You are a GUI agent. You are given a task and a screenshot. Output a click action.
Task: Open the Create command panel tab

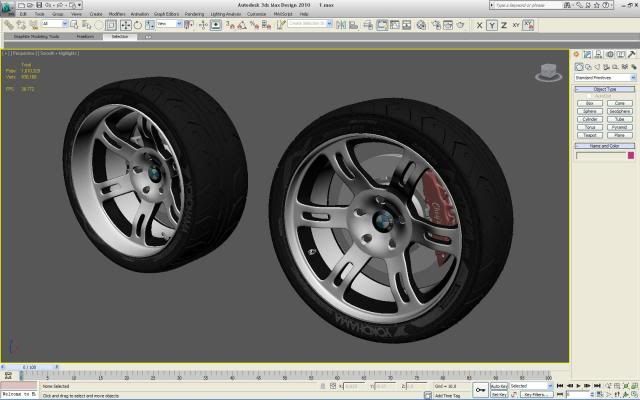pyautogui.click(x=576, y=54)
